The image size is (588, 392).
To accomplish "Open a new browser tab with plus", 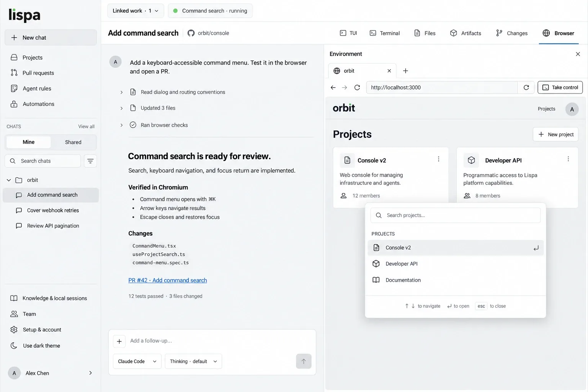I will (405, 71).
